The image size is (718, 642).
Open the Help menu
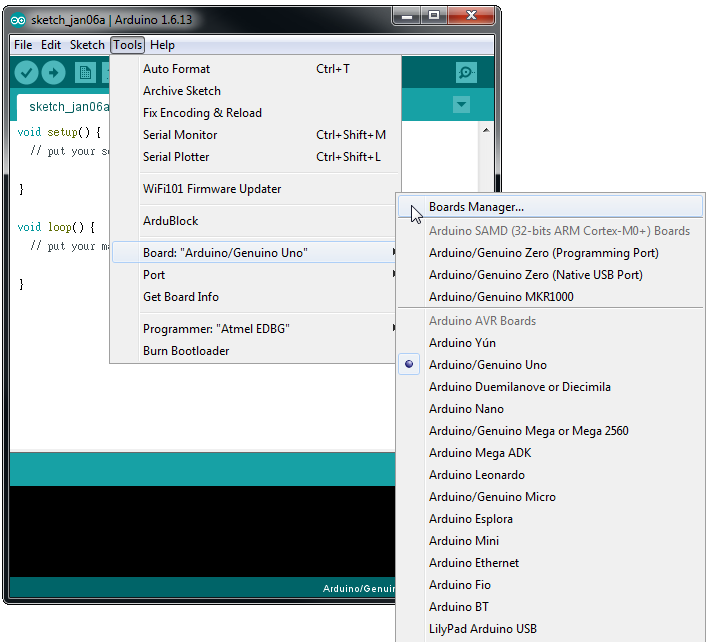[x=162, y=45]
